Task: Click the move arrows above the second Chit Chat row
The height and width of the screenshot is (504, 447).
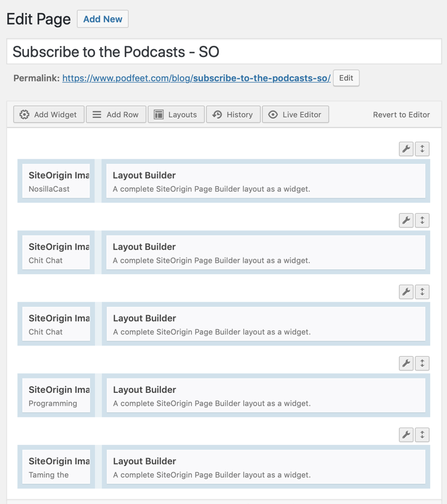Action: (x=422, y=292)
